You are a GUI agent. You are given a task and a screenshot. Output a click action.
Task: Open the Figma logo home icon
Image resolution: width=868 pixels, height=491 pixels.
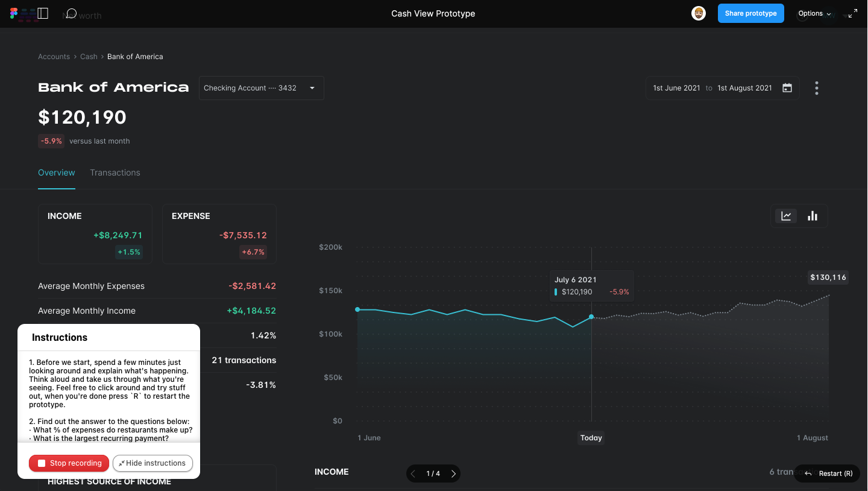[x=14, y=13]
